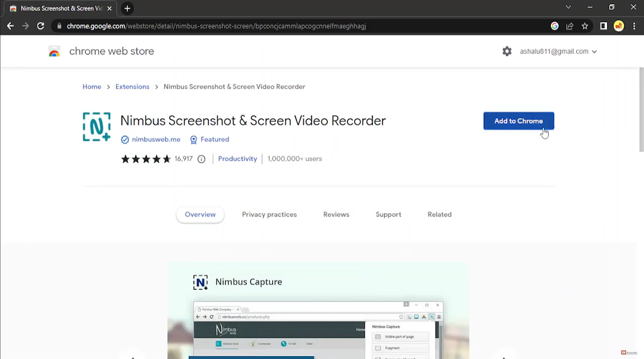The image size is (644, 359).
Task: Open the Privacy practices tab
Action: (269, 215)
